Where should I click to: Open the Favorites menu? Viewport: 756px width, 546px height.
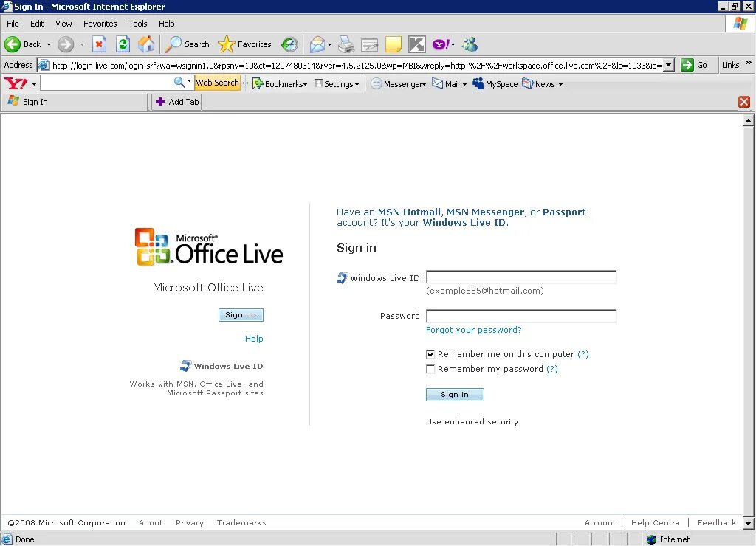click(100, 24)
